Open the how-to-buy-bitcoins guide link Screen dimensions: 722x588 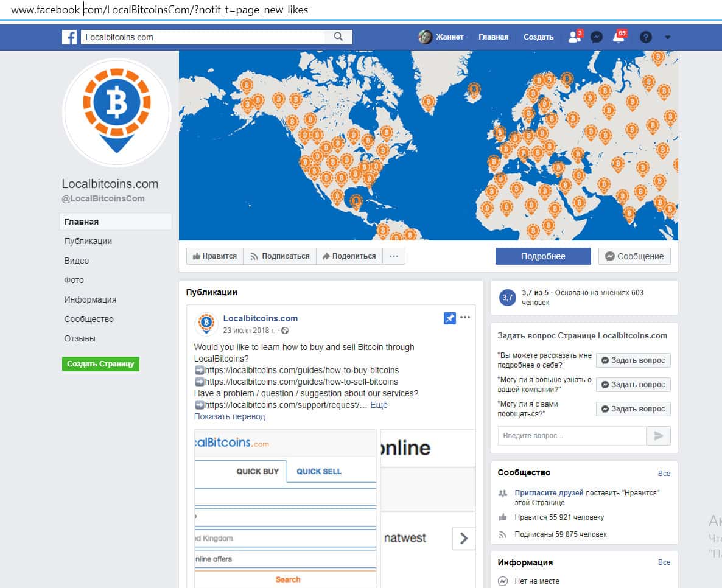[301, 370]
